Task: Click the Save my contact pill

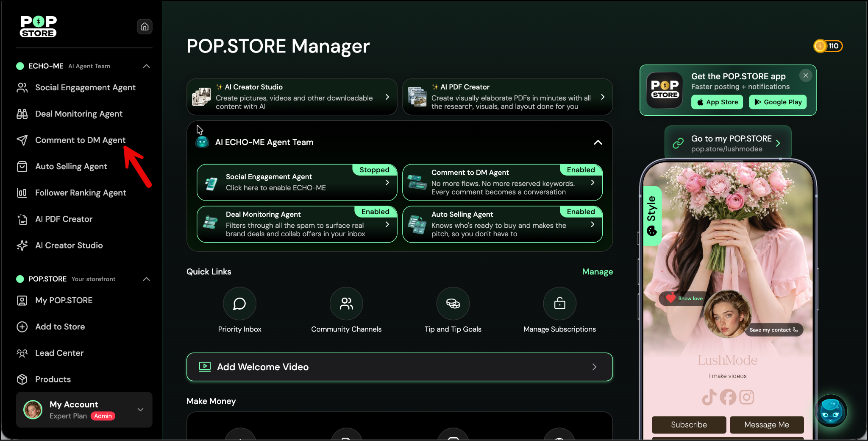Action: tap(773, 330)
